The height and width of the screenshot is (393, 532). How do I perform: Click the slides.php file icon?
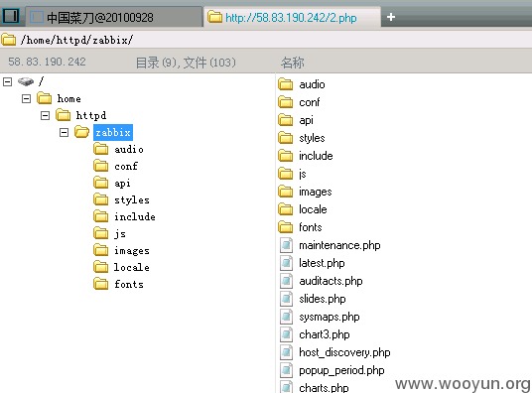click(286, 299)
